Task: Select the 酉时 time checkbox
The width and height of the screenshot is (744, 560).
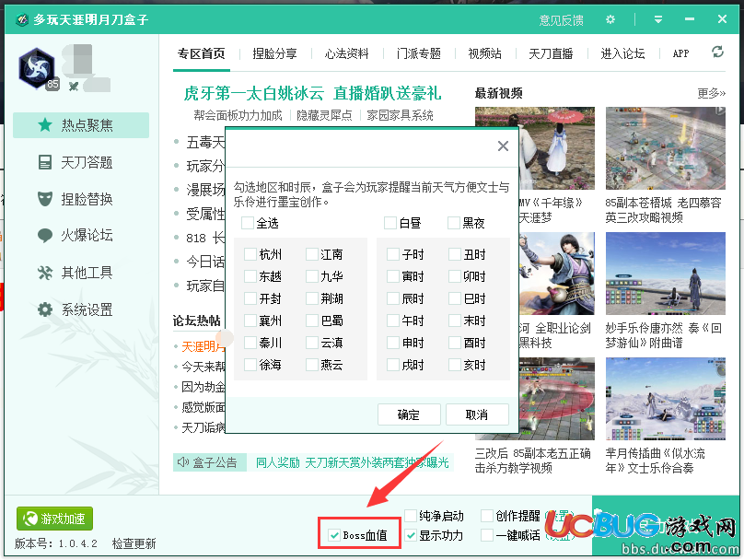Action: click(x=455, y=343)
